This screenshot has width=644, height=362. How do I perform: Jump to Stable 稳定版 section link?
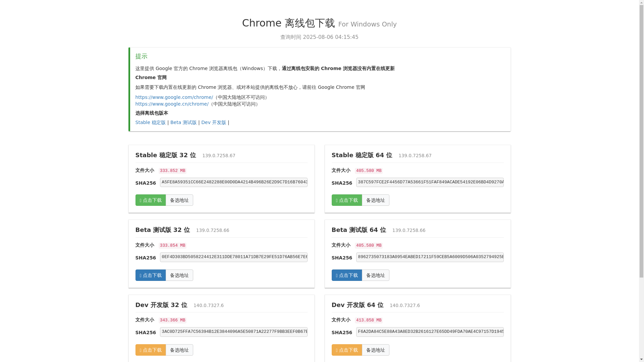[x=151, y=122]
